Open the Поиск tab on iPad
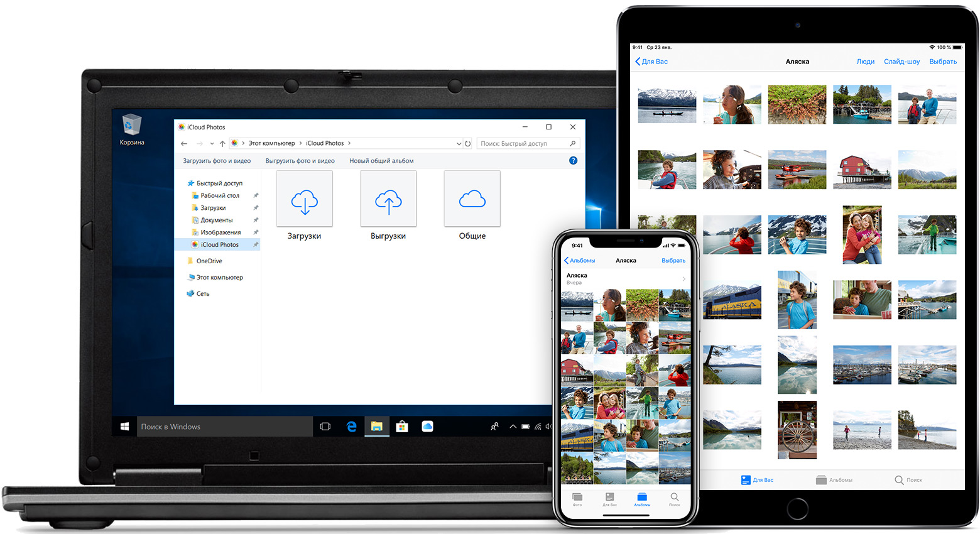Screen dimensions: 980x534 908,480
